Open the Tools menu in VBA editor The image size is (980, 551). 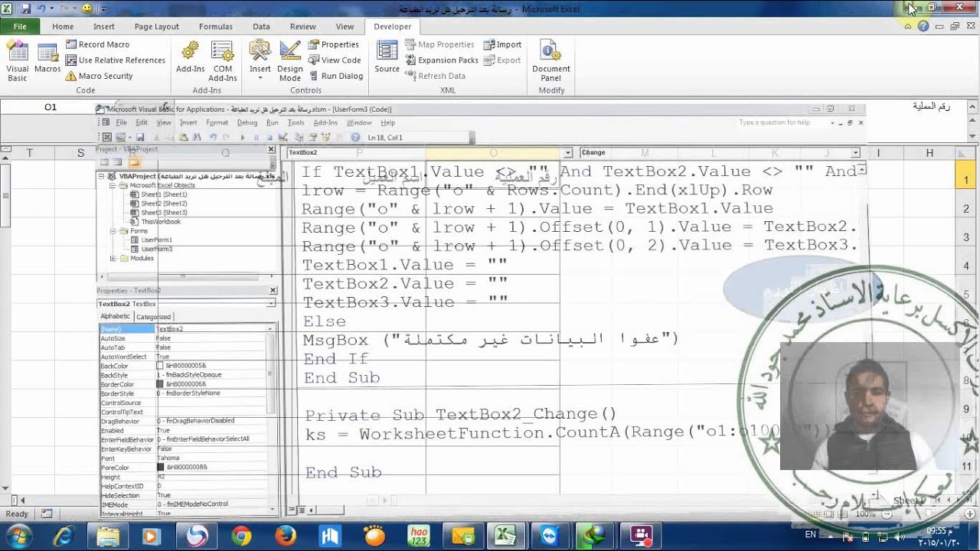[x=296, y=122]
